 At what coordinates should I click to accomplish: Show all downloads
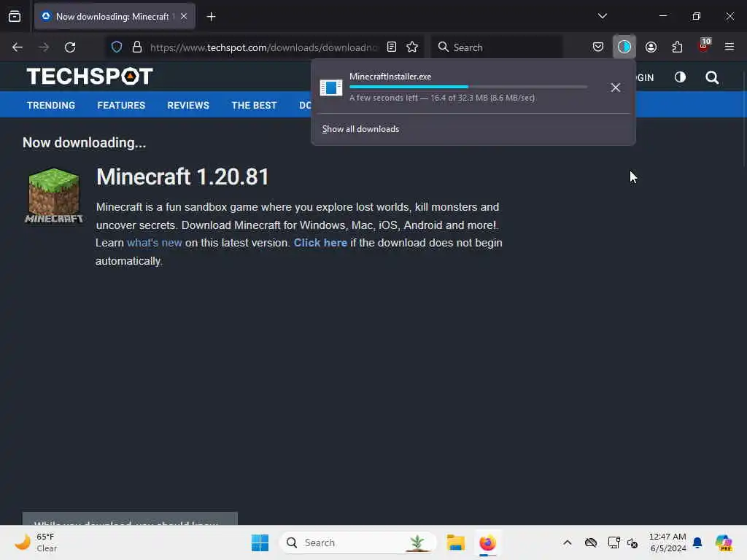[x=360, y=129]
